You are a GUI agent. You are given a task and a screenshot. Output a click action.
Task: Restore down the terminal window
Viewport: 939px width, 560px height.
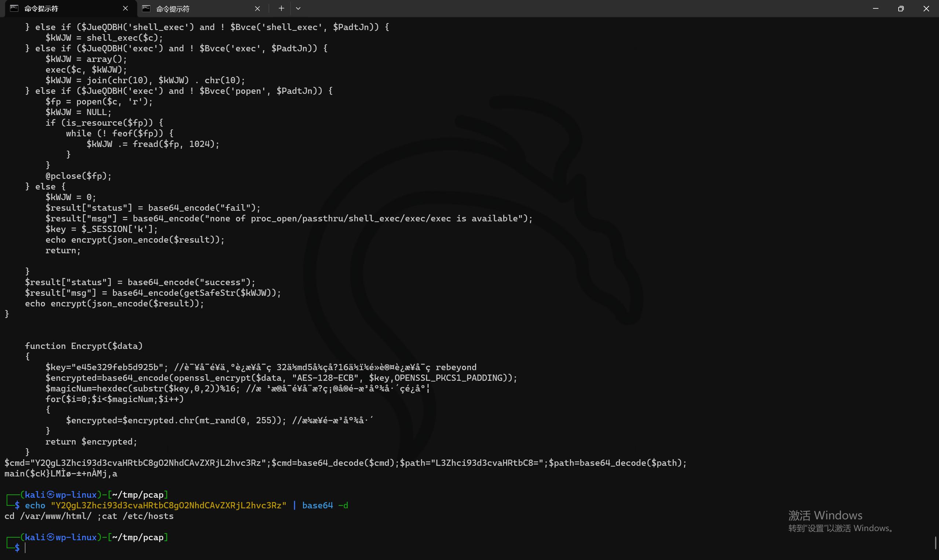tap(901, 8)
